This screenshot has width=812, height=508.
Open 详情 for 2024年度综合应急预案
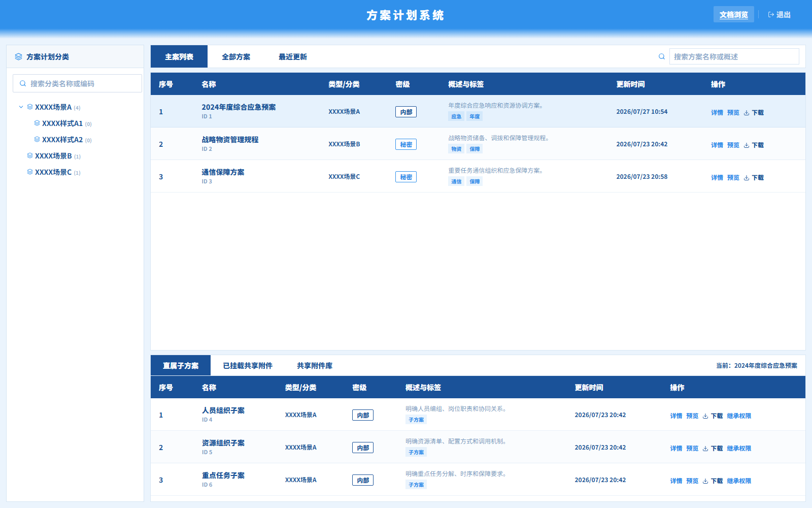click(717, 113)
